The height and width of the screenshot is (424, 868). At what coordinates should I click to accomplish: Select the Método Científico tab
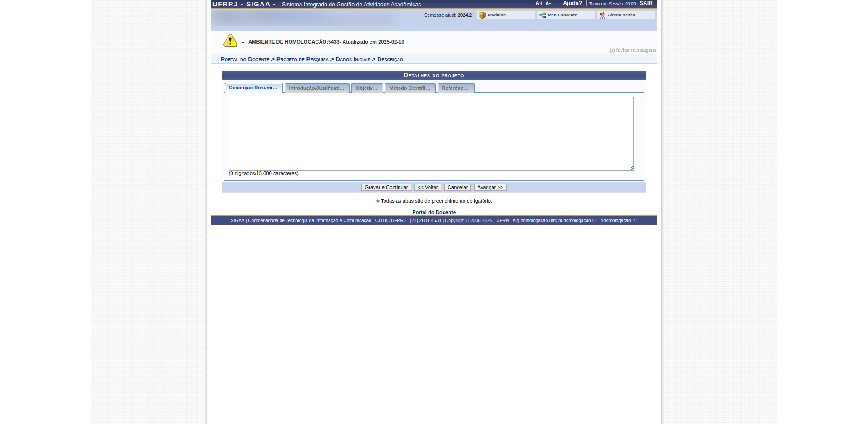[409, 88]
